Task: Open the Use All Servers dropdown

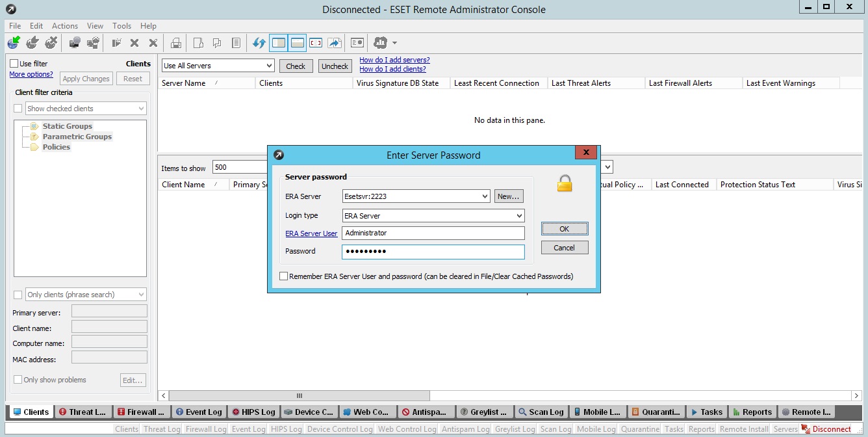Action: coord(218,66)
